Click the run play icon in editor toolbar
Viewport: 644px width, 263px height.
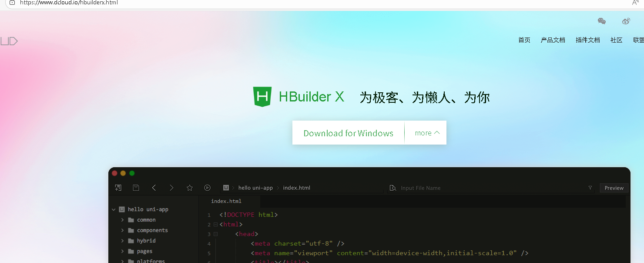[207, 188]
